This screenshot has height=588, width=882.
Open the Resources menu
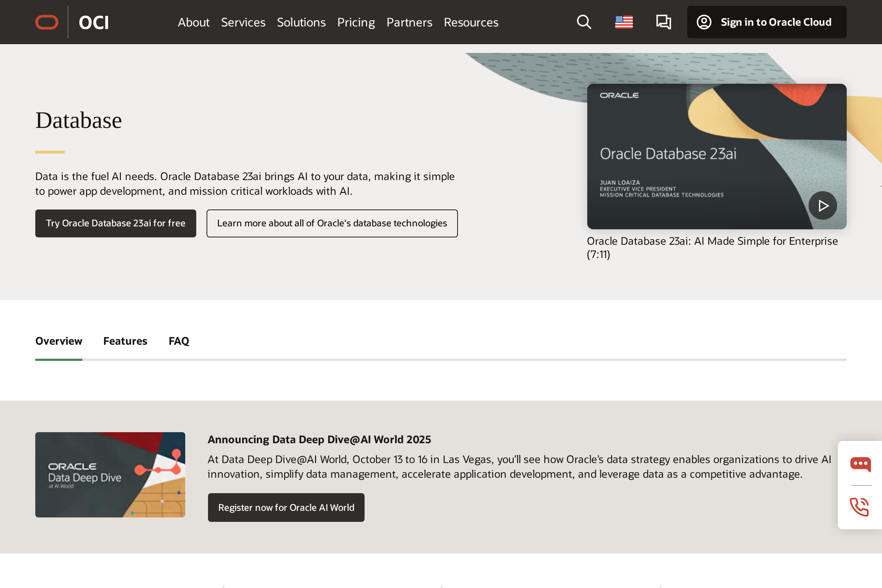pyautogui.click(x=471, y=22)
